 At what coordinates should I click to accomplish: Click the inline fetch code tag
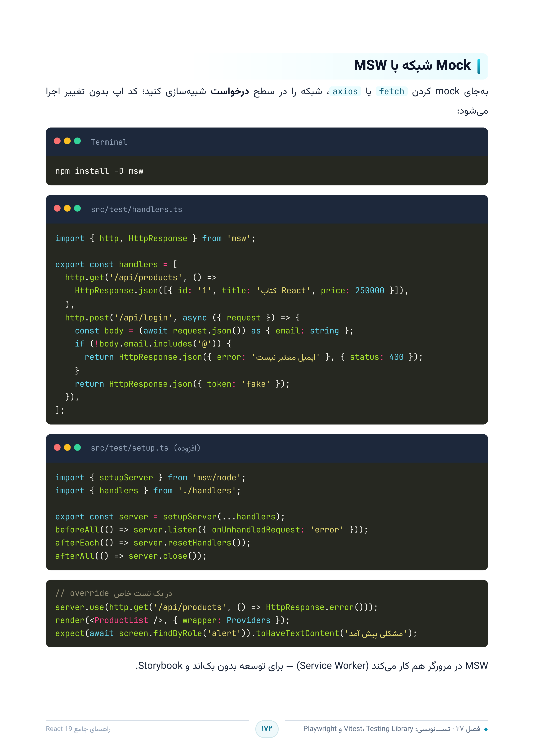pyautogui.click(x=391, y=91)
